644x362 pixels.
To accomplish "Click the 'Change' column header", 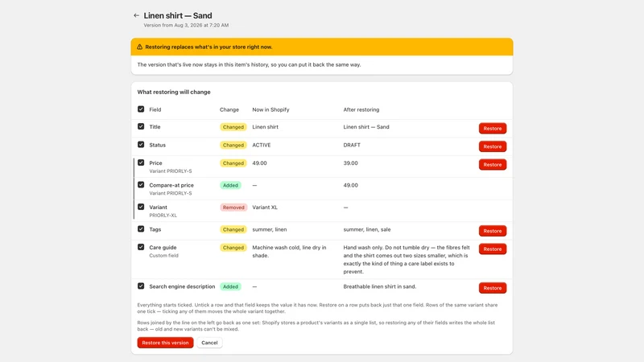I will pyautogui.click(x=229, y=109).
